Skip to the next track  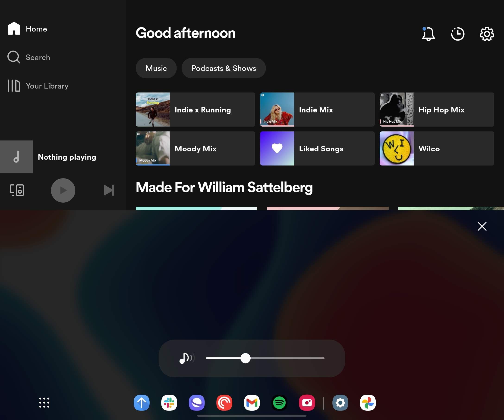point(109,190)
